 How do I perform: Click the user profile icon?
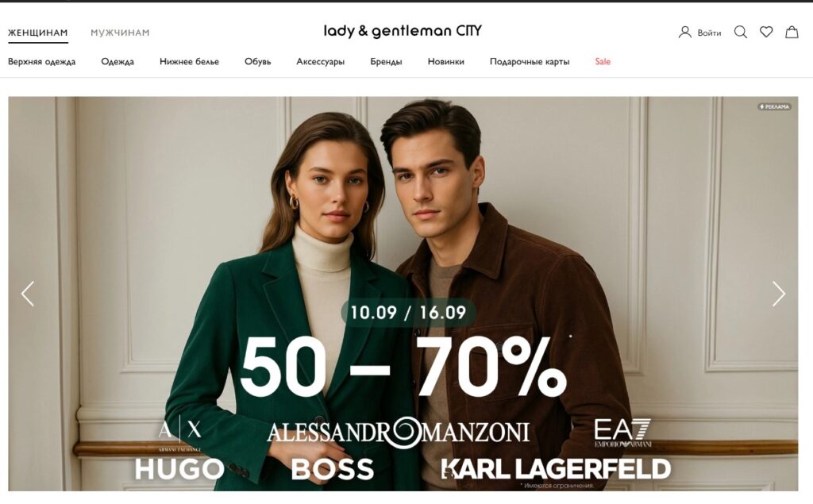pyautogui.click(x=685, y=33)
